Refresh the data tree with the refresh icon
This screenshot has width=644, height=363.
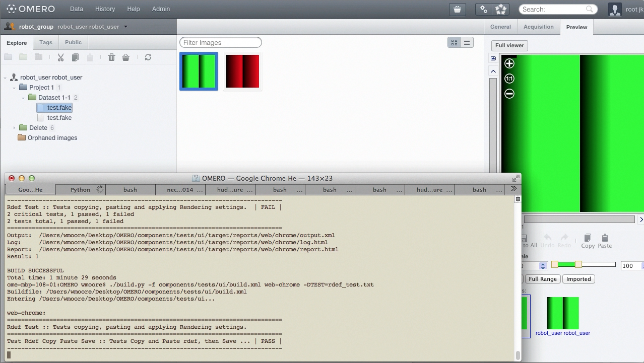(x=148, y=57)
